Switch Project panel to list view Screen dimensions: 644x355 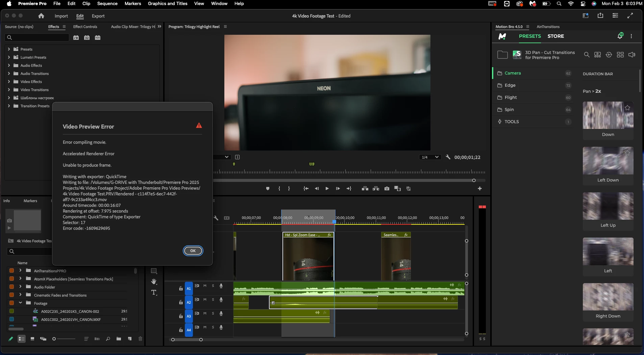[x=22, y=339]
